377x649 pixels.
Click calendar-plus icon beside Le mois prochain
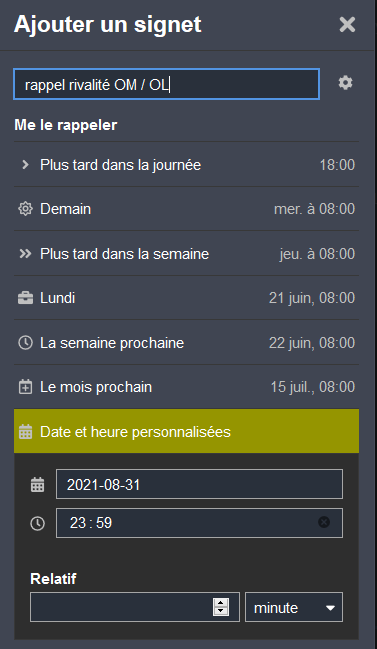click(x=25, y=387)
